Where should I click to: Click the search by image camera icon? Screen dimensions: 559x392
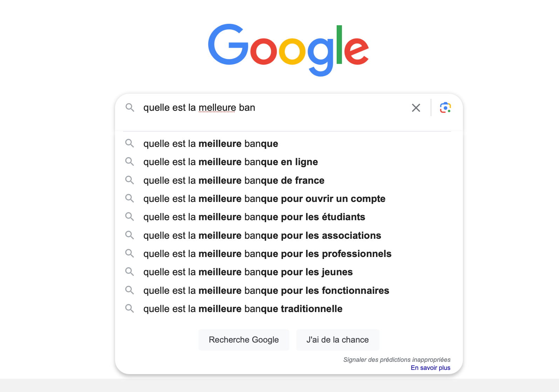pyautogui.click(x=445, y=108)
